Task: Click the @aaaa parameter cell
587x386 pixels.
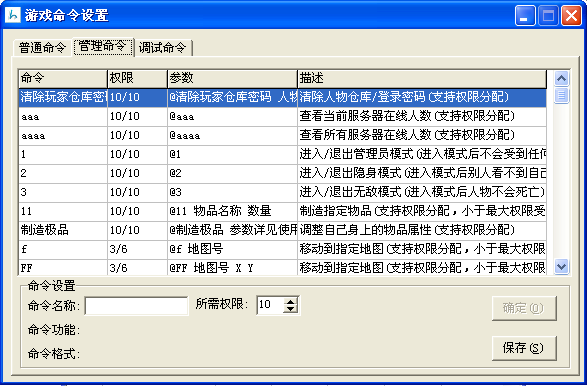Action: pyautogui.click(x=232, y=136)
